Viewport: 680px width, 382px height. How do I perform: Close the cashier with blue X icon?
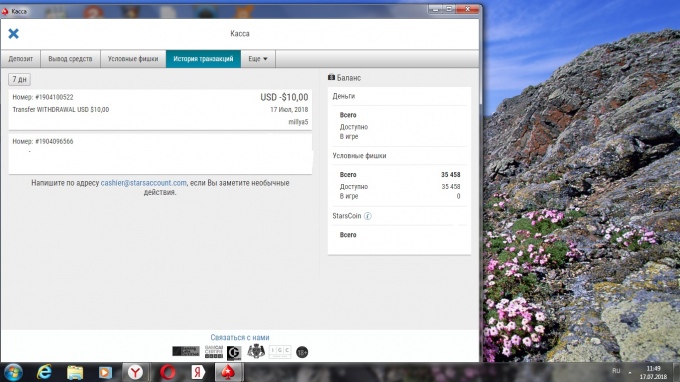[13, 33]
